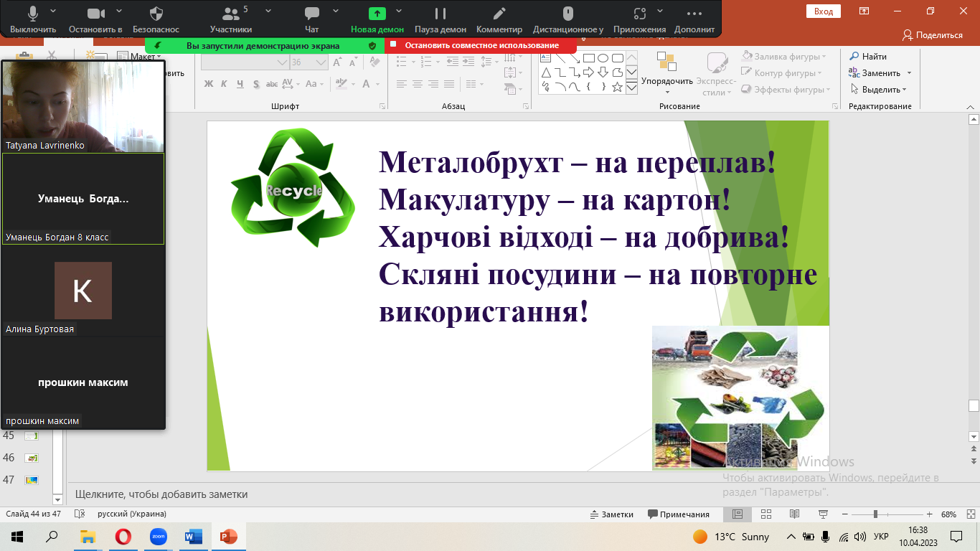Click Share (Поделиться) in PowerPoint
980x551 pixels.
pos(933,34)
